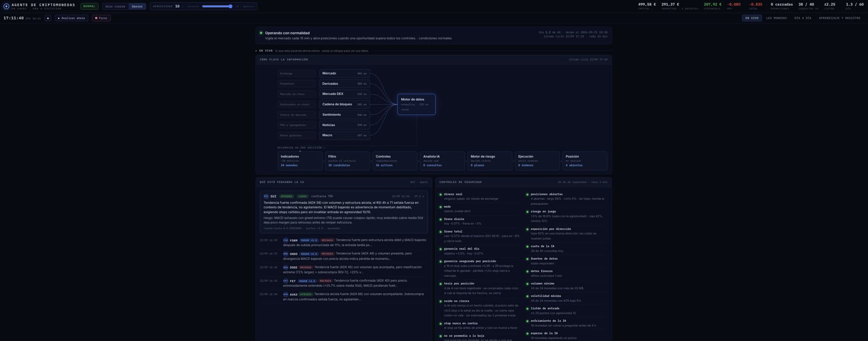The image size is (868, 341).
Task: Open the 'Posición' decision step card
Action: (585, 161)
